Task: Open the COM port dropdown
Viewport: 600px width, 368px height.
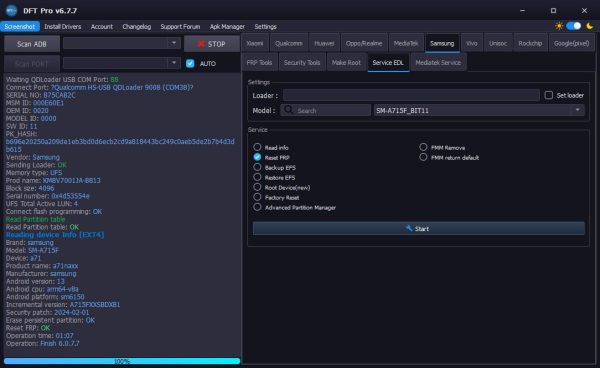Action: click(x=122, y=63)
